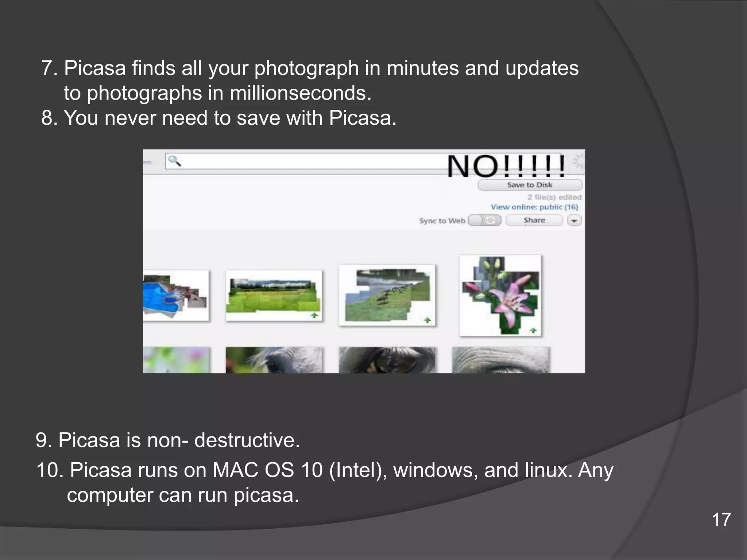Open the View online: public (16) link
Viewport: 747px width, 560px height.
[x=534, y=207]
